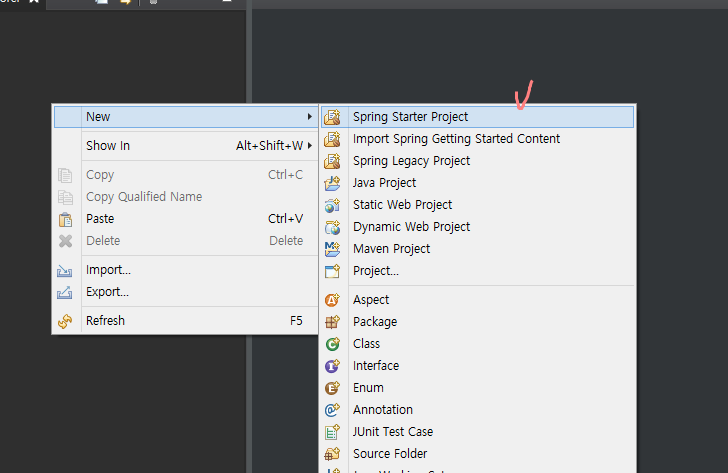Open the Show In menu entry
728x473 pixels.
point(185,146)
